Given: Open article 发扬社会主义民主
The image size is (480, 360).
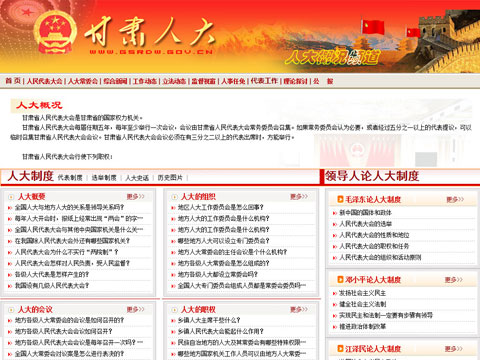Looking at the screenshot, I should pos(362,293).
